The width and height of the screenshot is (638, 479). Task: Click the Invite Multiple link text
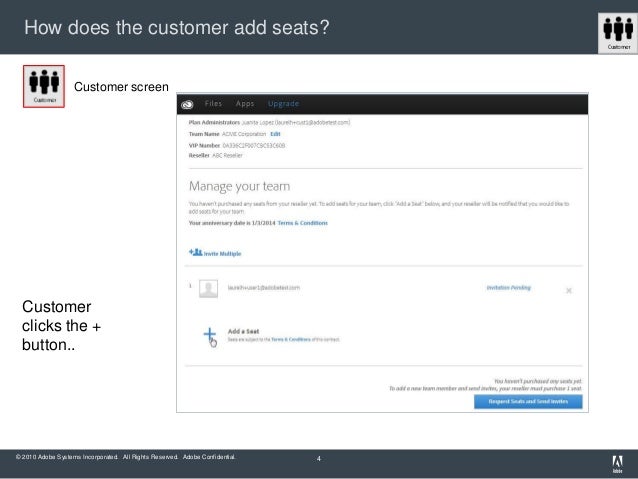click(x=222, y=254)
